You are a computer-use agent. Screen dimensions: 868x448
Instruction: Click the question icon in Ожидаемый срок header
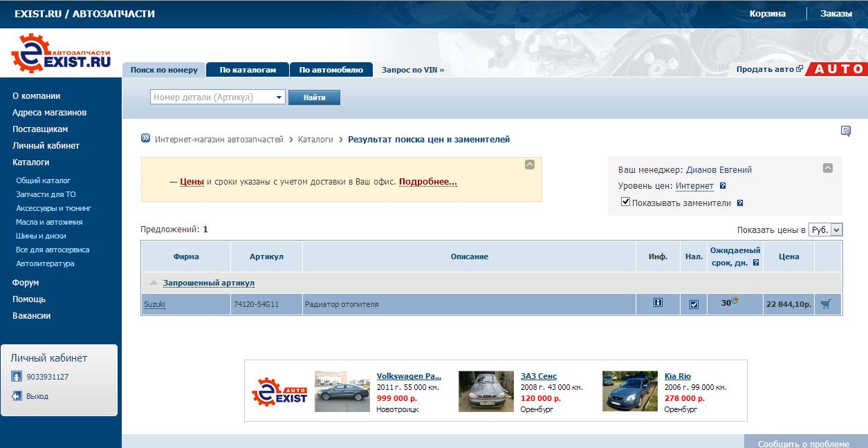pyautogui.click(x=756, y=263)
